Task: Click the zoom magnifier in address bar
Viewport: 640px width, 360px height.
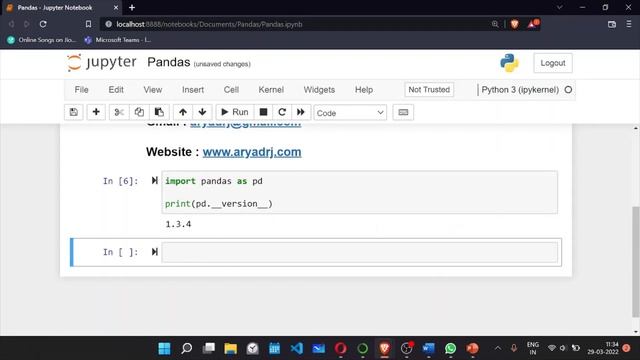Action: 495,24
